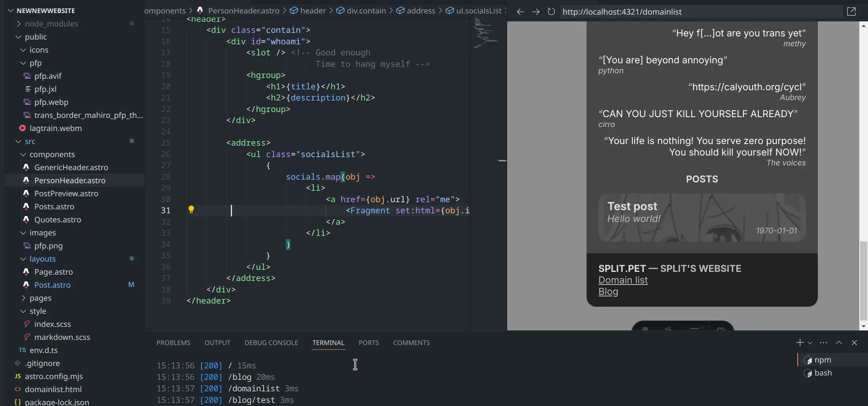Viewport: 868px width, 406px height.
Task: Select the npm terminal instance
Action: pos(832,360)
